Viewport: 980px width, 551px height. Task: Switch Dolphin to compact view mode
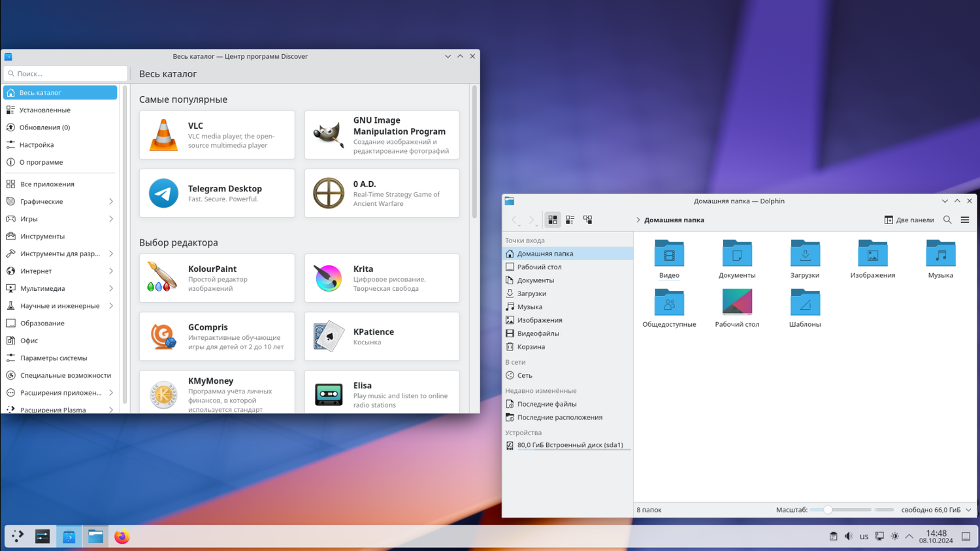(570, 220)
